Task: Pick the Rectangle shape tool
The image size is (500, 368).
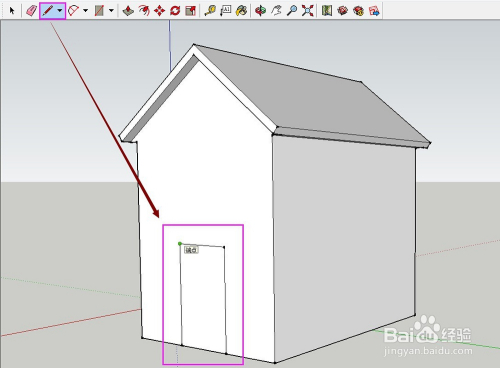Action: [x=99, y=11]
